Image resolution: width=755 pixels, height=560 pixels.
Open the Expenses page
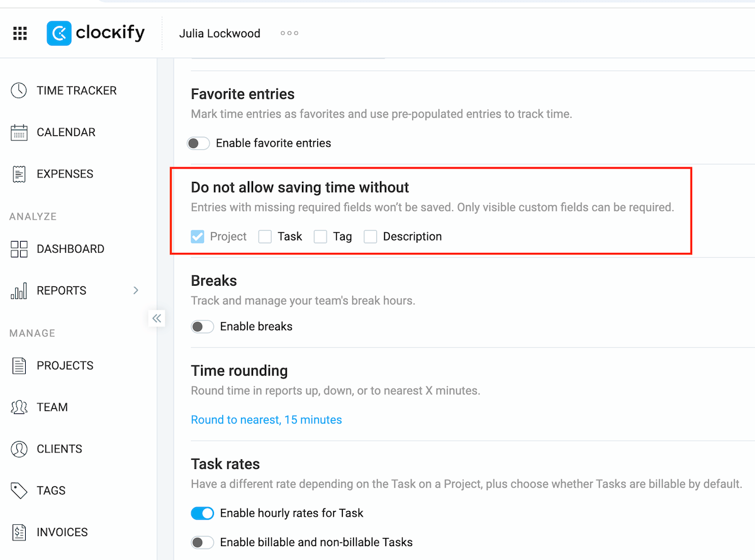[x=66, y=174]
